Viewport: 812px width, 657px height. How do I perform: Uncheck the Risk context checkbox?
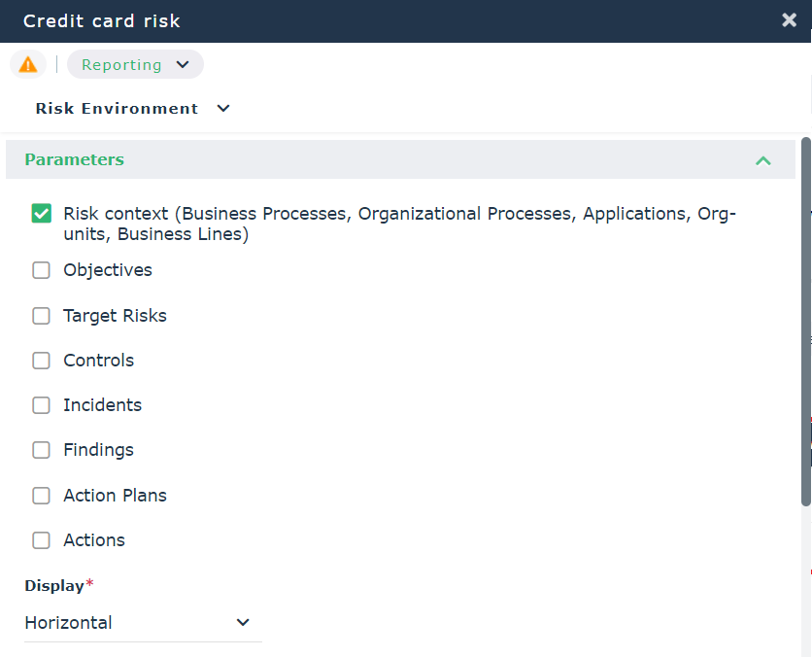click(x=41, y=214)
